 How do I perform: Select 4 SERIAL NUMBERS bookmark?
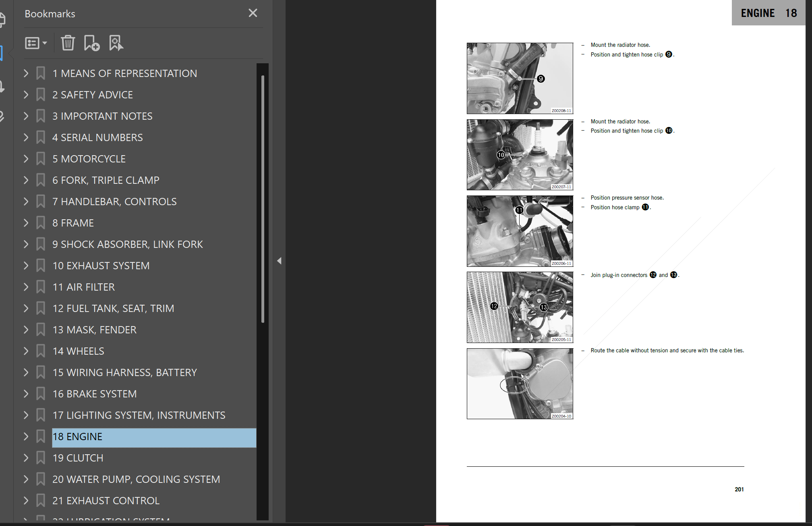tap(97, 137)
